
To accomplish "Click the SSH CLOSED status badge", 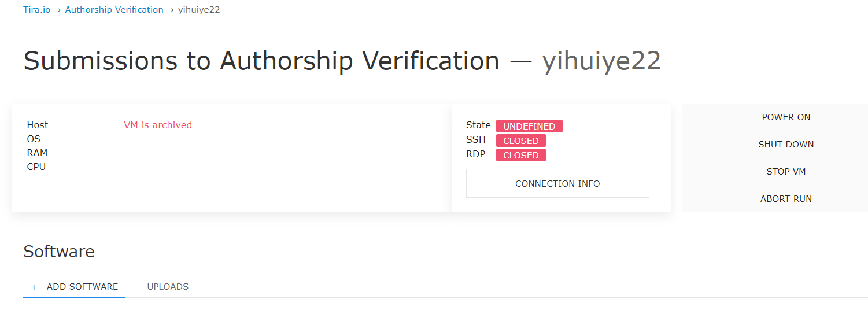I will [521, 141].
